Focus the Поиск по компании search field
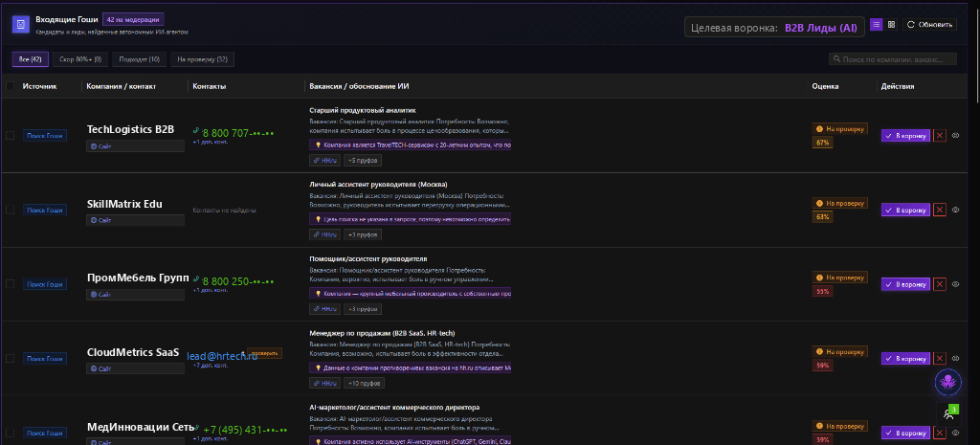980x445 pixels. tap(893, 59)
